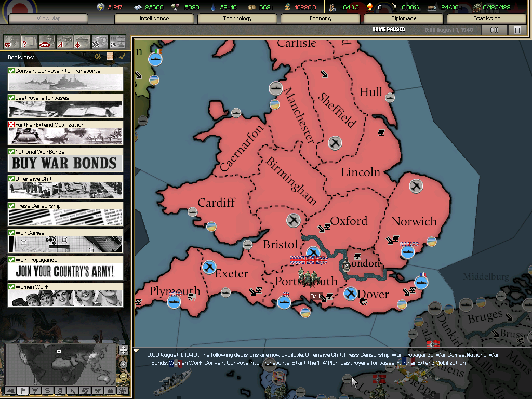Toggle the War Games checkbox

coord(11,233)
